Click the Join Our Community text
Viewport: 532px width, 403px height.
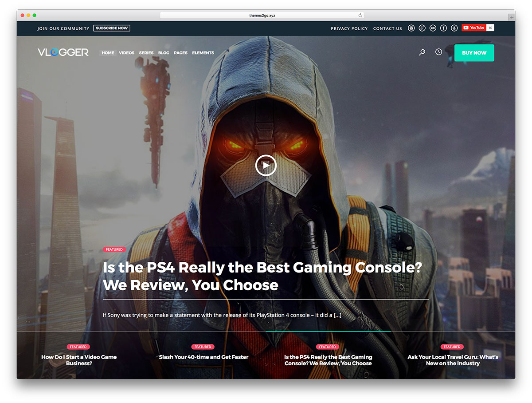[x=63, y=28]
